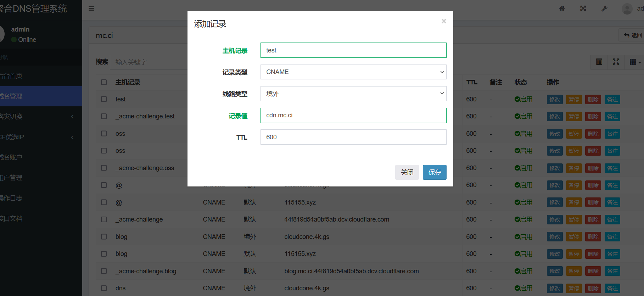Screen dimensions: 644x296
Task: Click the 记录值 cdn.mc.ci input field
Action: click(x=353, y=115)
